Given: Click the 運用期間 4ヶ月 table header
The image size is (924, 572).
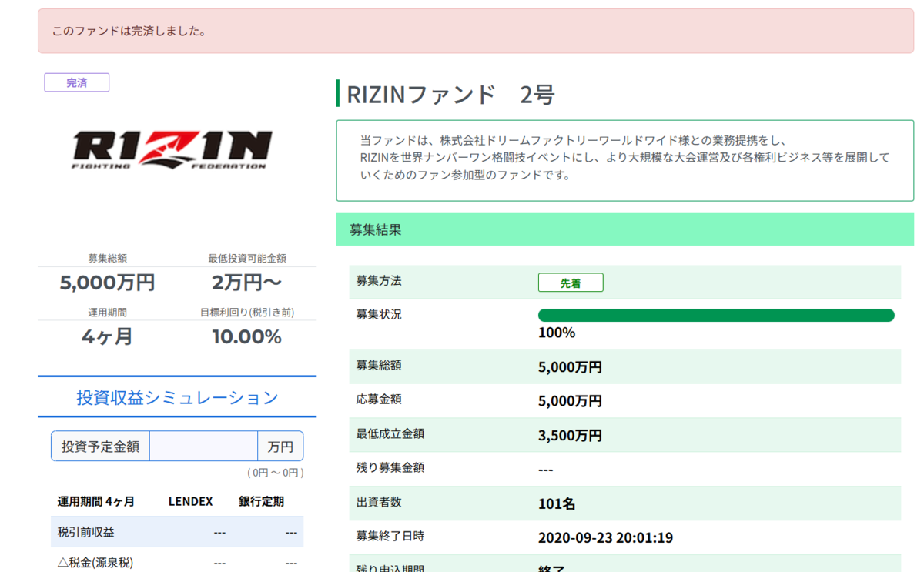Looking at the screenshot, I should point(96,501).
